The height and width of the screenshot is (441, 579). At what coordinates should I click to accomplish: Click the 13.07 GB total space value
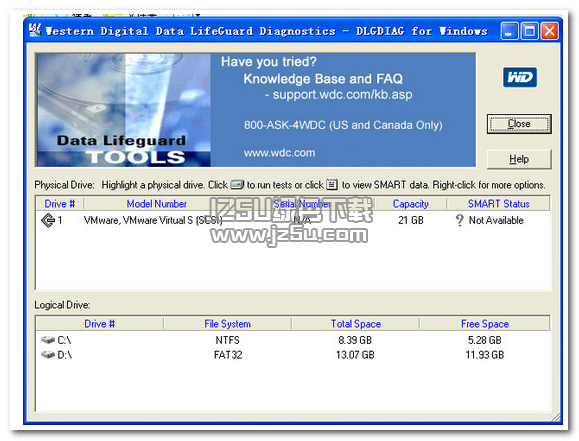tap(355, 355)
